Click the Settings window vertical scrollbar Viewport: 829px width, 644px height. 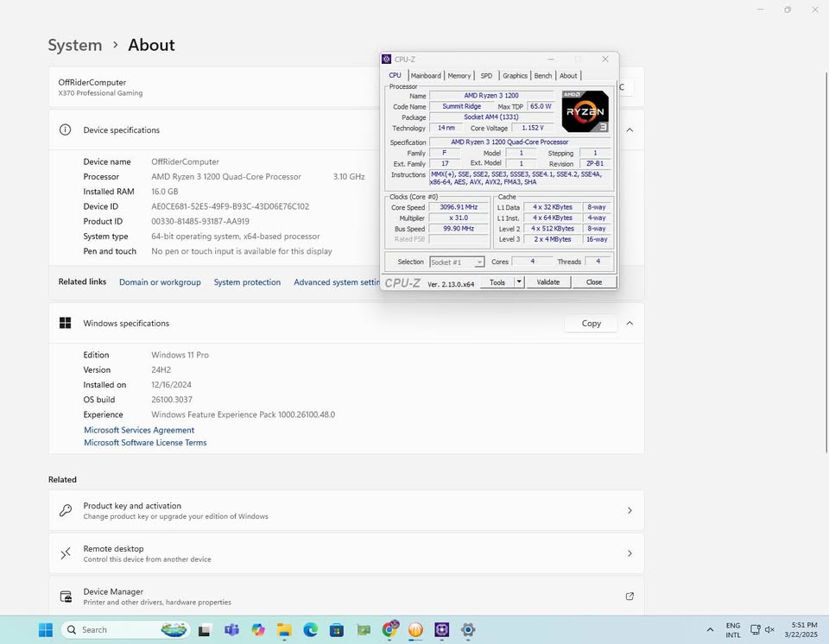click(826, 262)
